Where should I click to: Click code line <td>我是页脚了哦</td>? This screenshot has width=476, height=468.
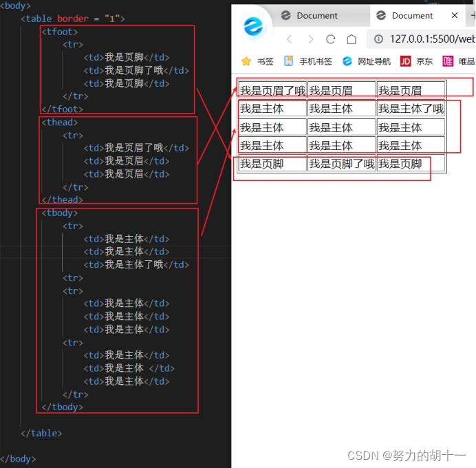136,70
